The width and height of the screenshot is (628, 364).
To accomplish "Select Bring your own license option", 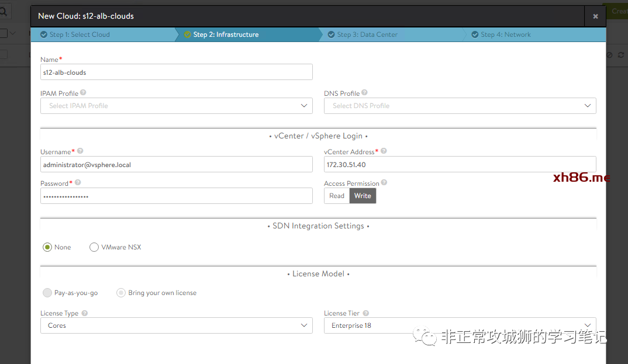I will click(121, 293).
